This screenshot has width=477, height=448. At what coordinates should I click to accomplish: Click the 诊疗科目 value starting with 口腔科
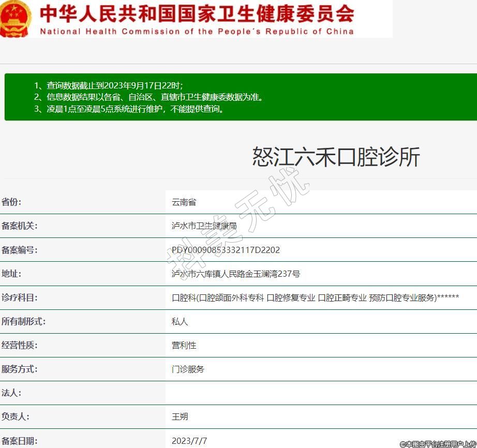[x=315, y=297]
